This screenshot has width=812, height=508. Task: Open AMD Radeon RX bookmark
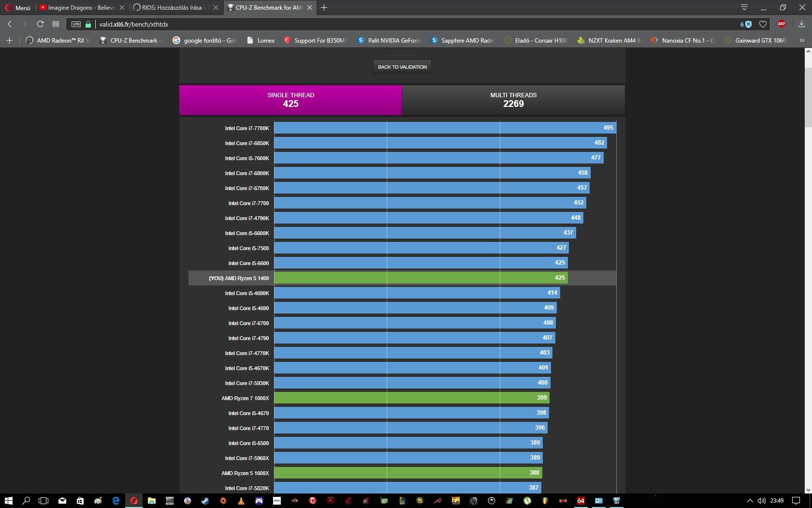point(58,41)
